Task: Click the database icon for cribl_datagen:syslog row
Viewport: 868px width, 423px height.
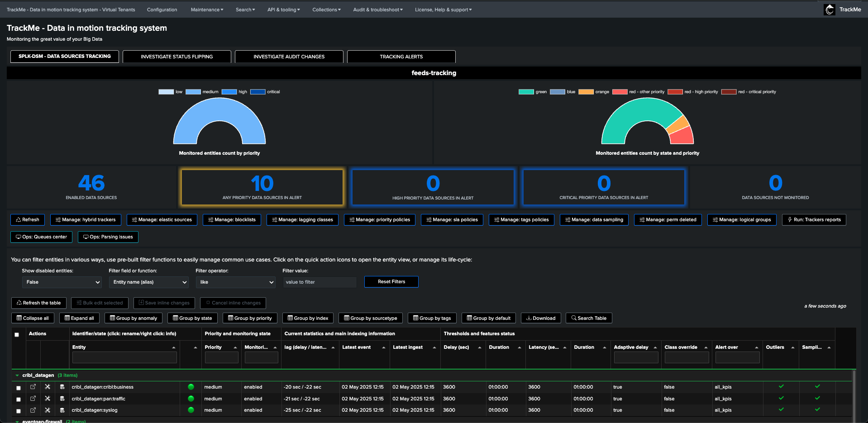Action: point(62,410)
